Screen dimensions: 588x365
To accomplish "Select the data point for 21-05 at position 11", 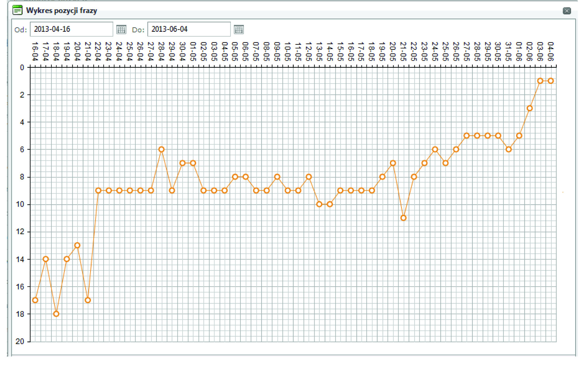I will [x=403, y=218].
